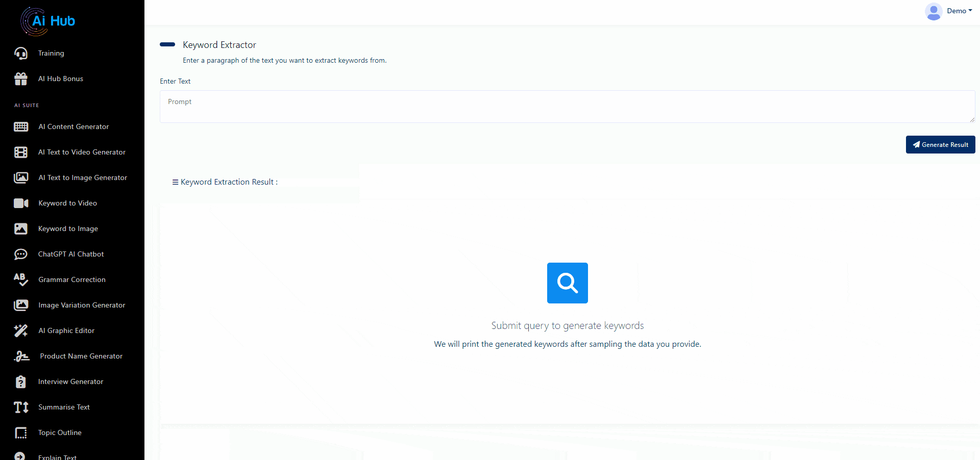Viewport: 980px width, 460px height.
Task: Open AI Text to Image Generator menu item
Action: tap(83, 178)
